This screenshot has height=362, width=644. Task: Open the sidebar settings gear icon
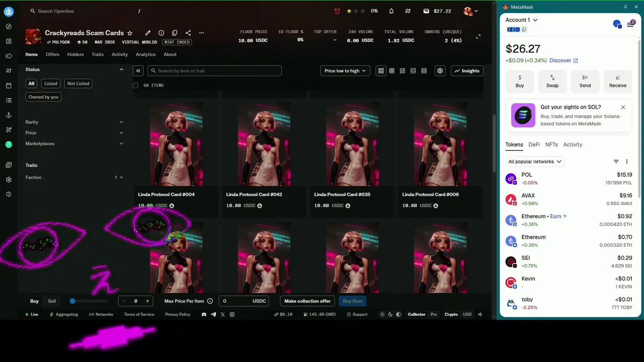9,179
